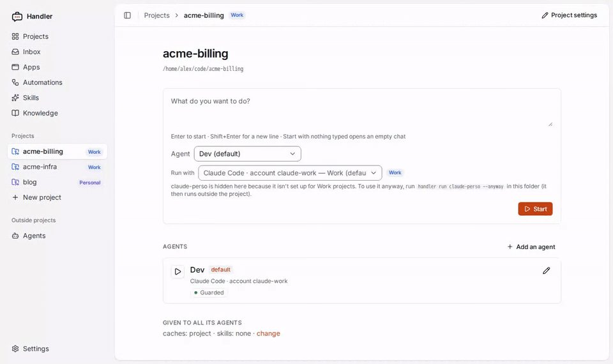Click the acme-infra folder icon
The width and height of the screenshot is (613, 364).
(15, 167)
